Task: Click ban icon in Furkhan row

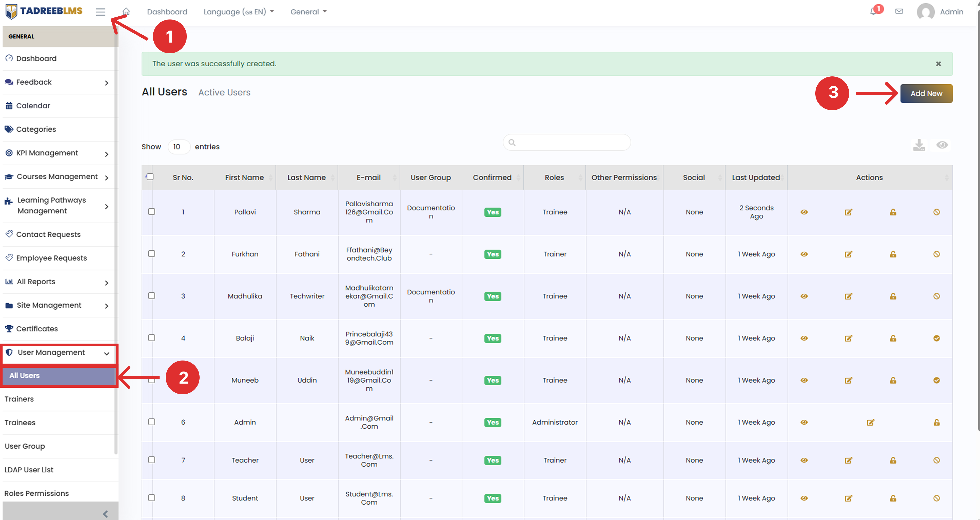Action: 937,254
